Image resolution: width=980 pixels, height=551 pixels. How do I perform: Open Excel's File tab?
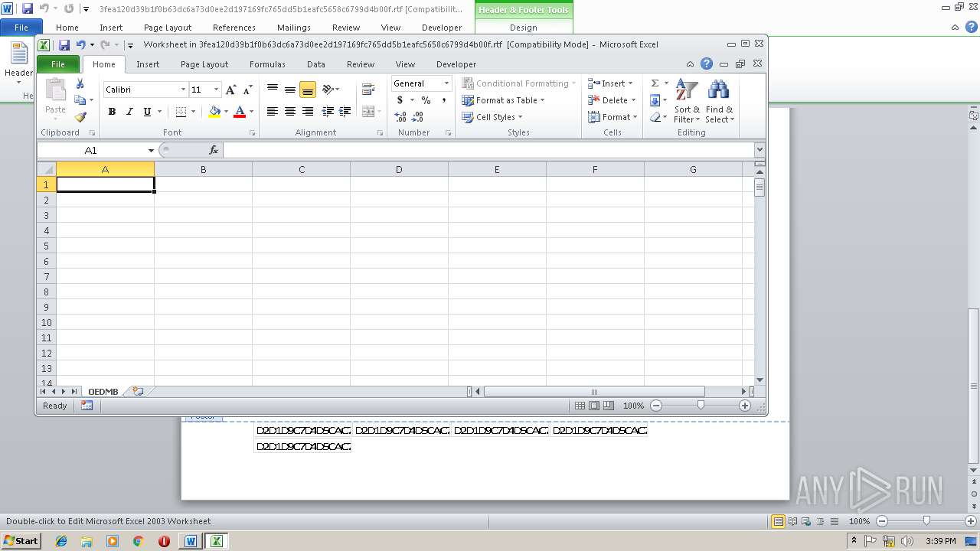tap(58, 64)
